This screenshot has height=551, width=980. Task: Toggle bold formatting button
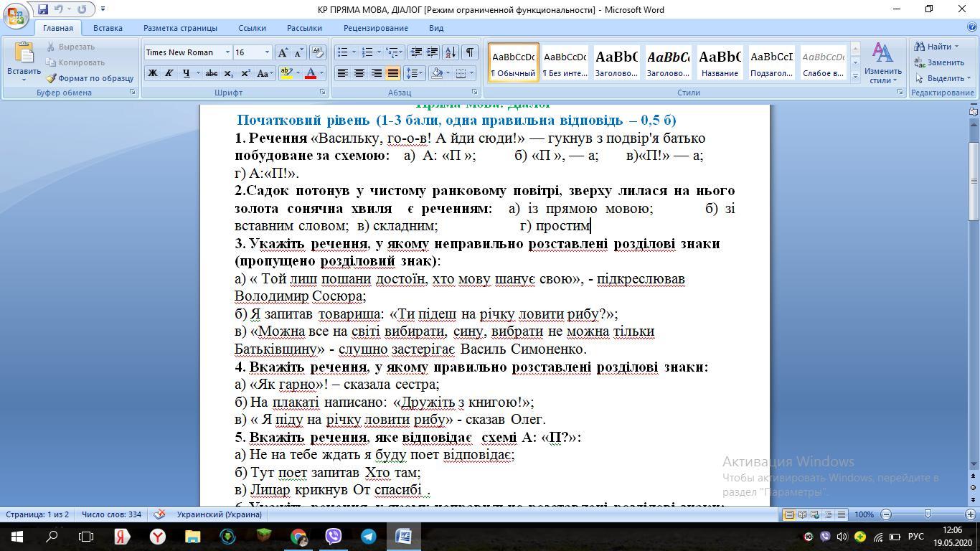click(153, 73)
